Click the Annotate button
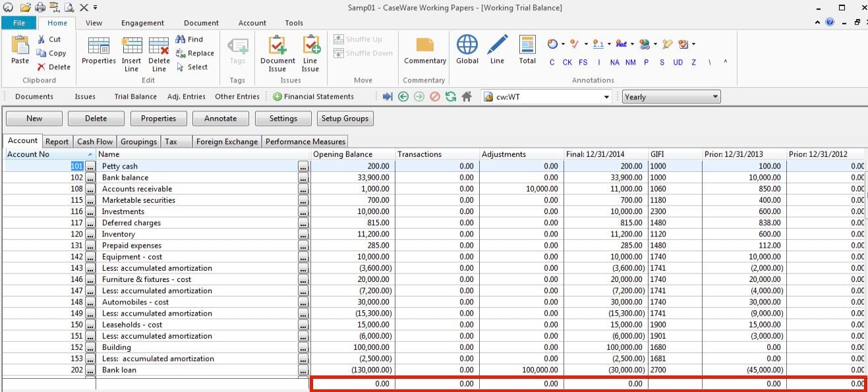The width and height of the screenshot is (868, 392). 221,119
